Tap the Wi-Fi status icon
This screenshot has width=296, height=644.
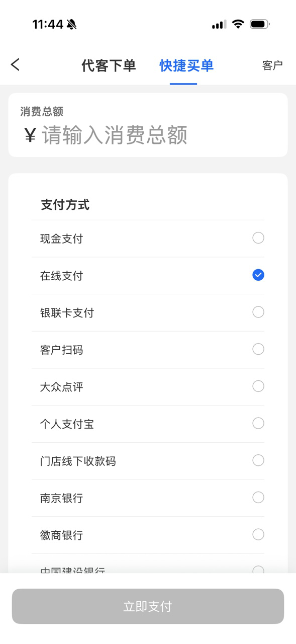pos(238,24)
